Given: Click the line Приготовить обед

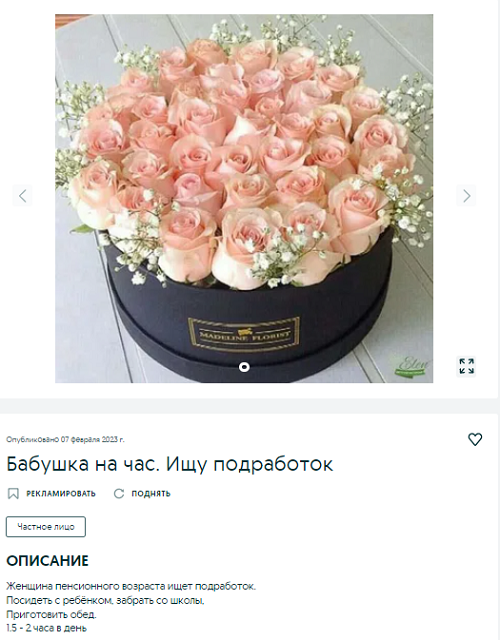Looking at the screenshot, I should pos(51,614).
